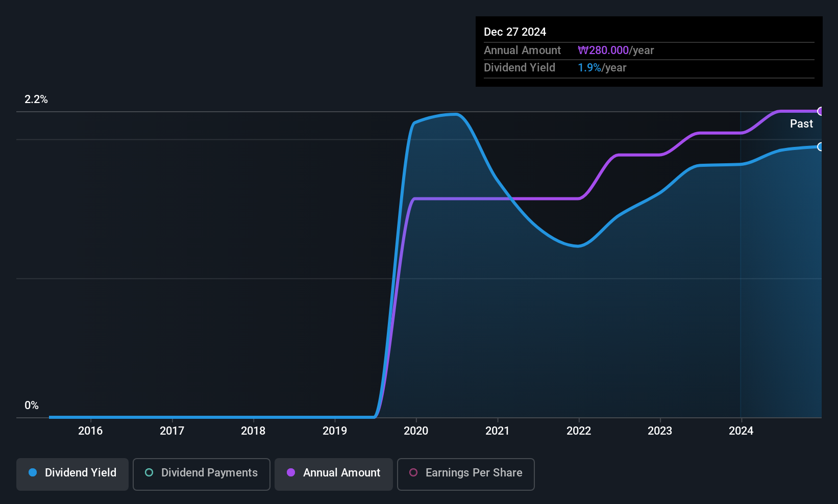
Task: Click the 1.9%/year dividend yield value
Action: pos(602,67)
